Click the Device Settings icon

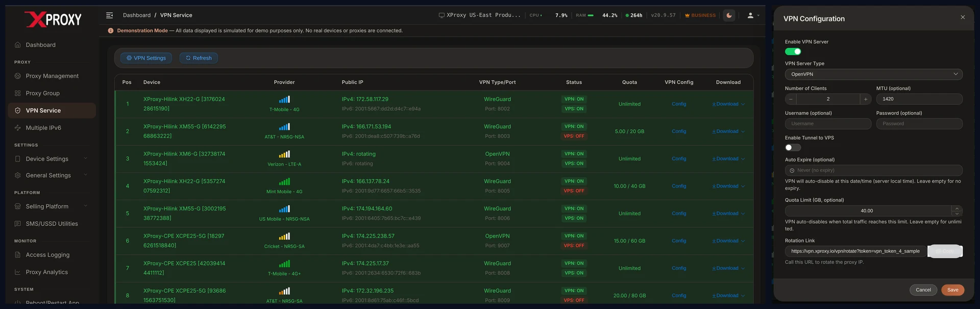pyautogui.click(x=18, y=159)
